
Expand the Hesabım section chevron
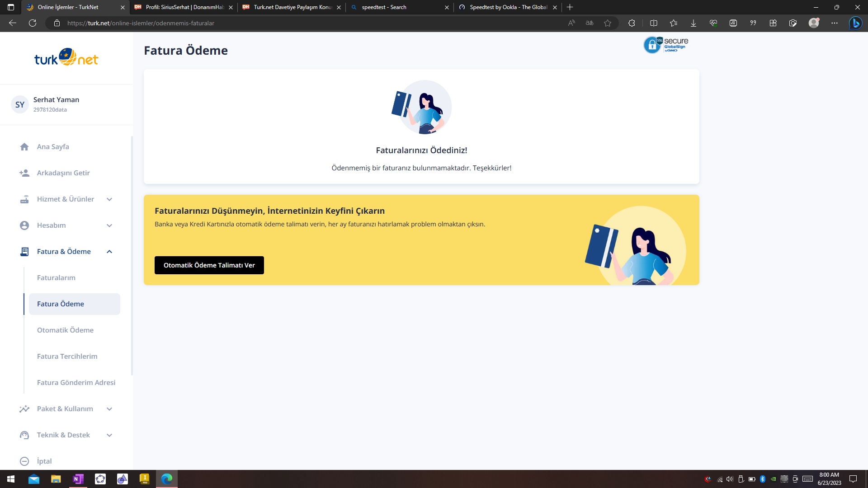point(109,225)
